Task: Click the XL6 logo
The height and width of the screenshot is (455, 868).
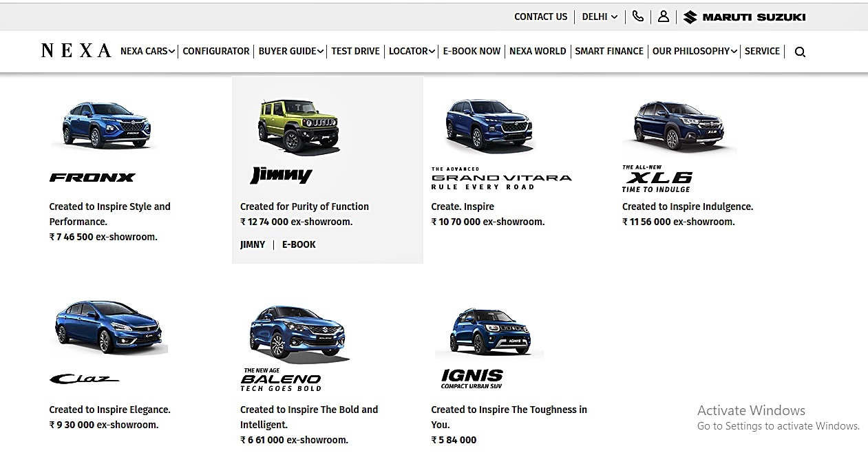Action: point(657,179)
